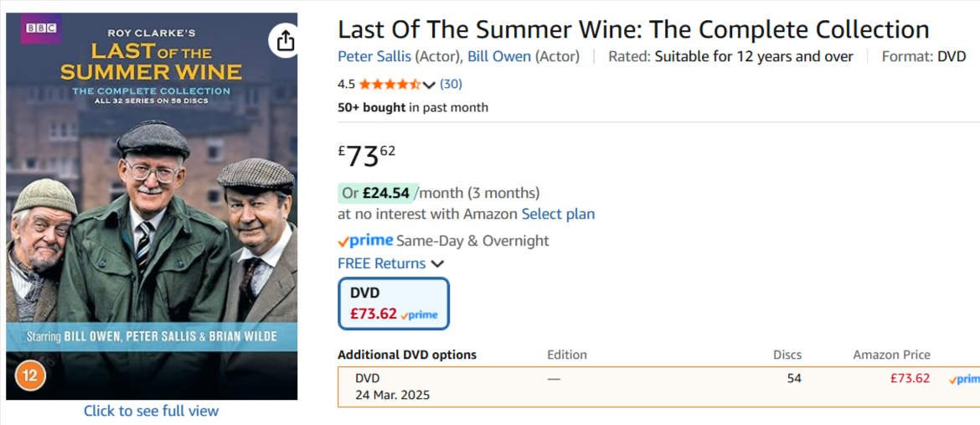This screenshot has width=980, height=425.
Task: Click the £24.54 monthly instalment badge
Action: (377, 193)
